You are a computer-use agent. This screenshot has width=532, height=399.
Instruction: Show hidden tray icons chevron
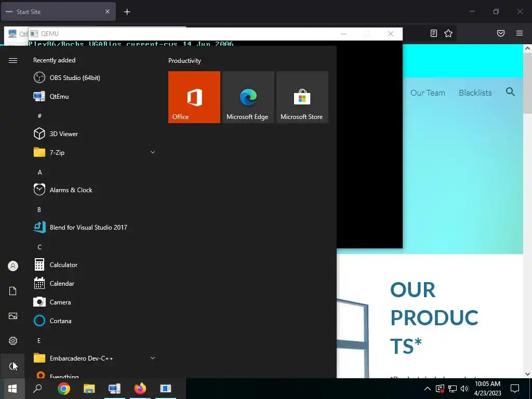tap(428, 389)
